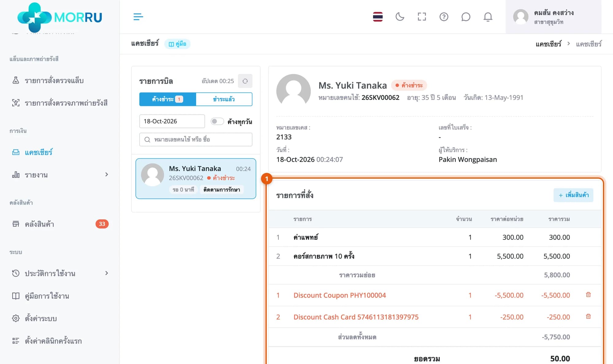
Task: Switch to dark mode moon icon
Action: point(400,17)
